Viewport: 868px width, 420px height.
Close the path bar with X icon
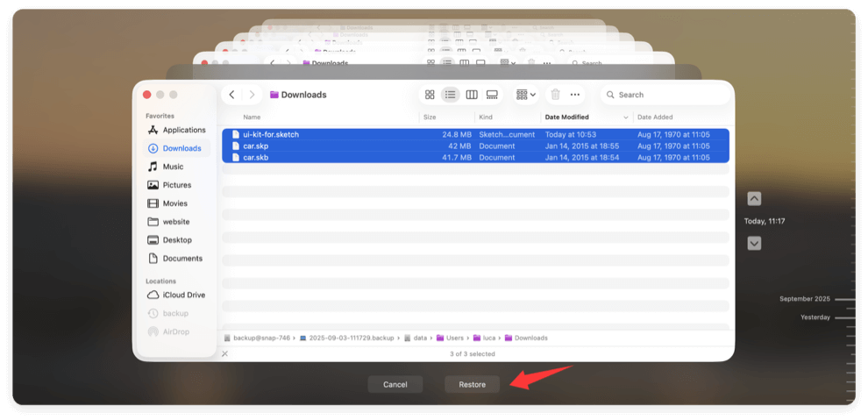click(x=224, y=353)
